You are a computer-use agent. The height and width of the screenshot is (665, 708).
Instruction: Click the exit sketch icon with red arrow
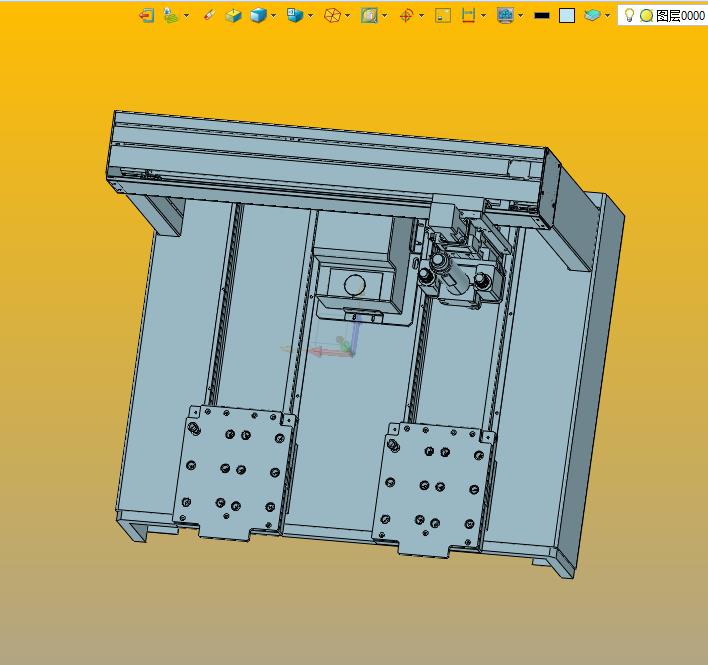point(146,16)
